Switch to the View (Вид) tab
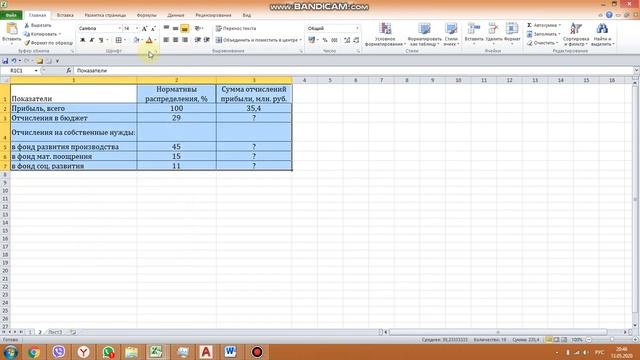This screenshot has height=360, width=640. pos(247,15)
